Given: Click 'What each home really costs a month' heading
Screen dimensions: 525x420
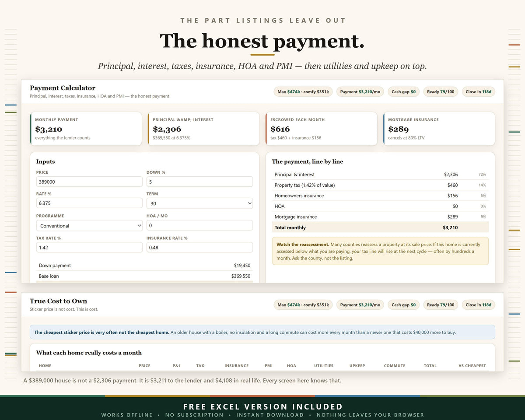Looking at the screenshot, I should (x=89, y=353).
